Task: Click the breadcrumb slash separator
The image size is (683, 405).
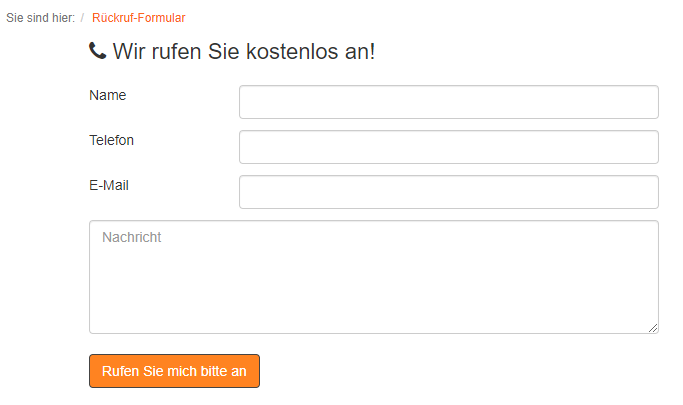Action: [x=82, y=18]
